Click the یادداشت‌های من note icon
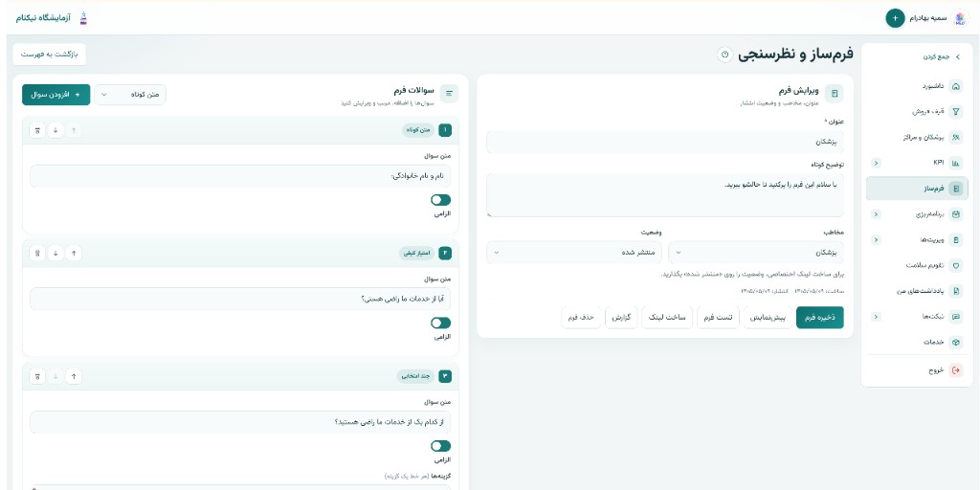 point(955,291)
